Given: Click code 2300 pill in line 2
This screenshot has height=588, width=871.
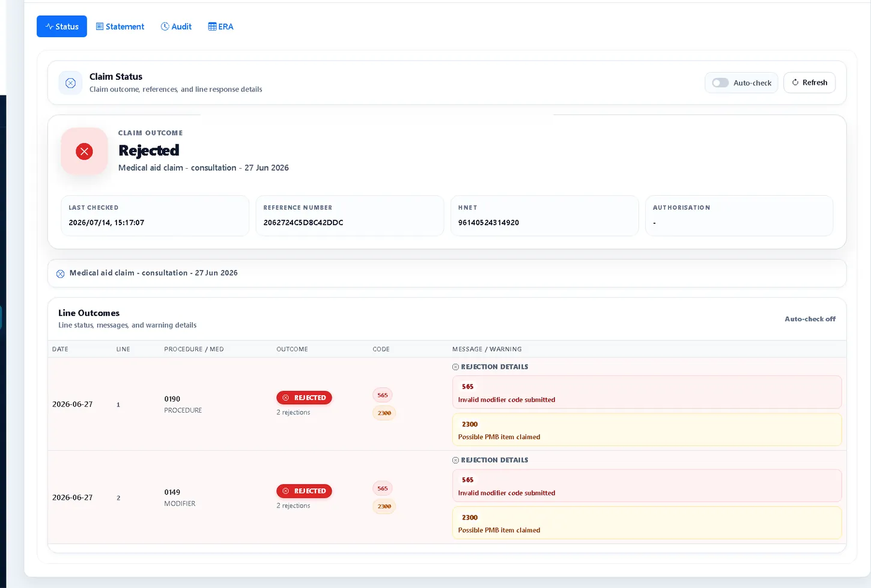Looking at the screenshot, I should coord(384,506).
